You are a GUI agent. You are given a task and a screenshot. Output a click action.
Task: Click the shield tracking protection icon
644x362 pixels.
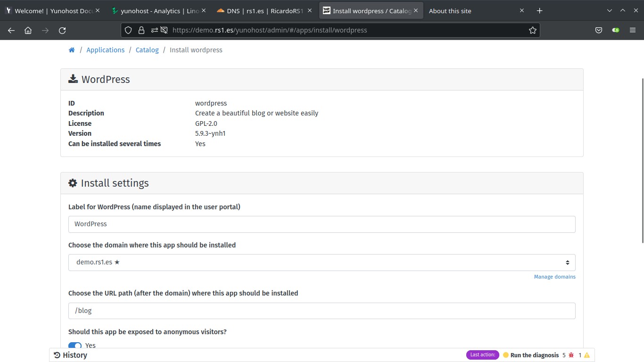click(x=128, y=30)
